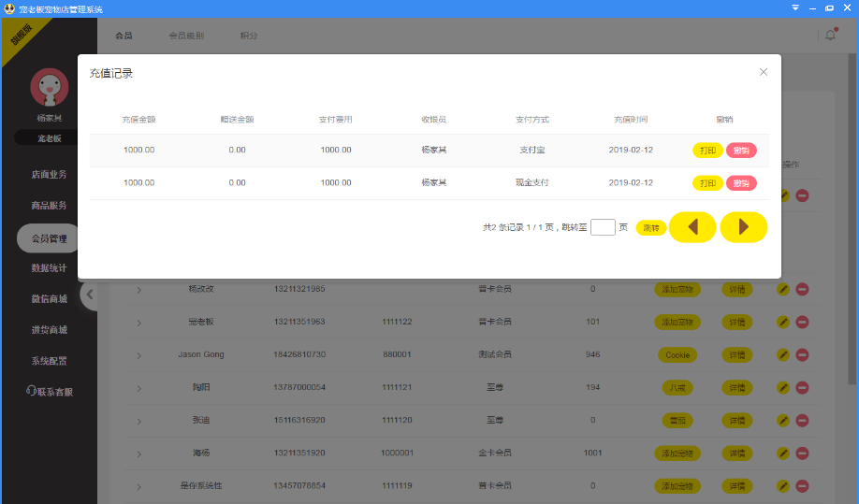Collapse the sidebar with the left chevron
Screen dimensions: 859x504
click(89, 295)
